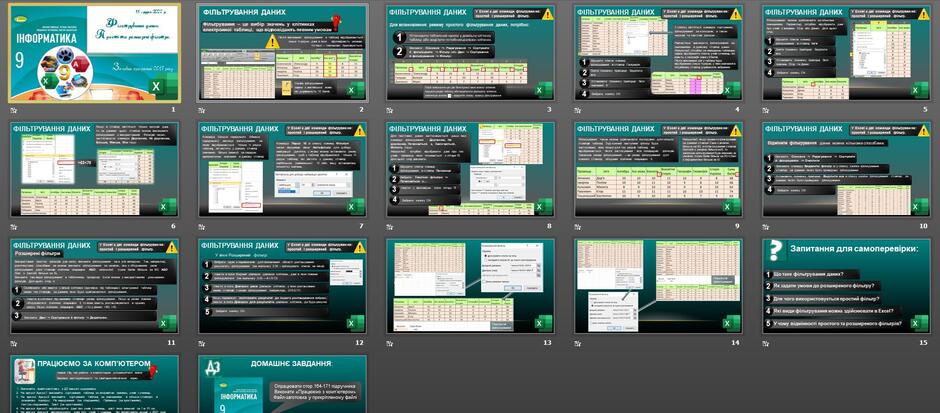
Task: Select slide 11 Розширені фільтри thumbnail
Action: click(94, 286)
